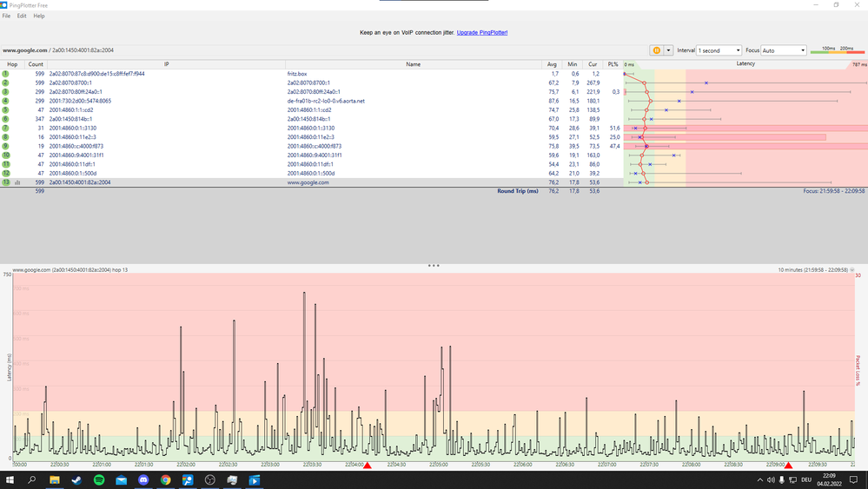Open the Help menu
868x489 pixels.
39,16
